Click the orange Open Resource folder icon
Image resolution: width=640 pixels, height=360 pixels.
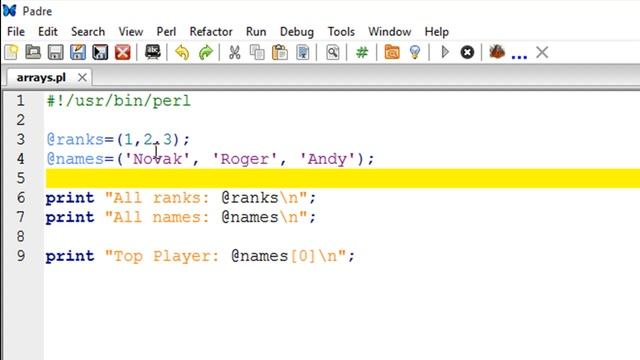[392, 53]
